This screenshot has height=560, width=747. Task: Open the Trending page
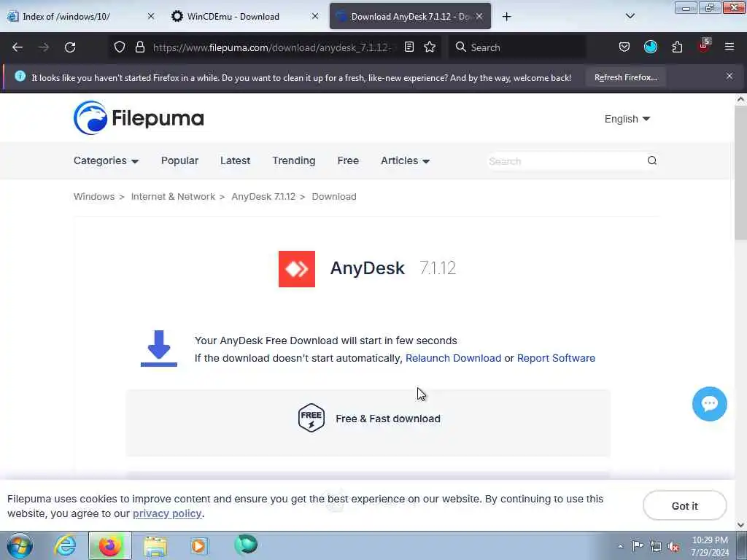coord(293,160)
